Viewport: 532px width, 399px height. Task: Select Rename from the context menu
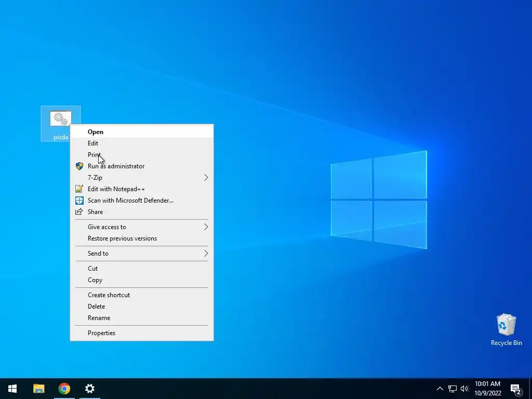point(142,318)
